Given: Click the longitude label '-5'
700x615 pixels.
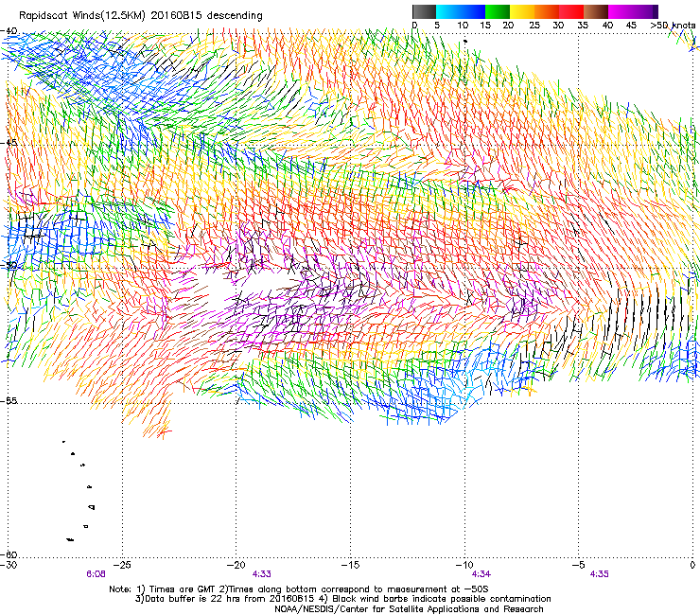Looking at the screenshot, I should tap(578, 565).
